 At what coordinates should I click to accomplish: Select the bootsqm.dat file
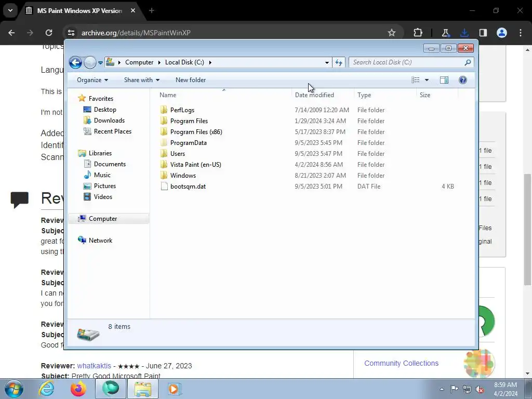coord(188,187)
